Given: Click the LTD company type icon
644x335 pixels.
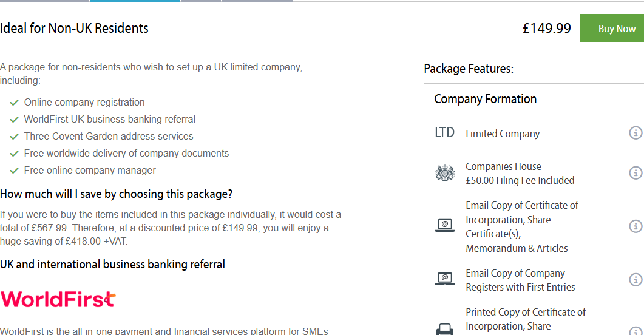Looking at the screenshot, I should [445, 132].
